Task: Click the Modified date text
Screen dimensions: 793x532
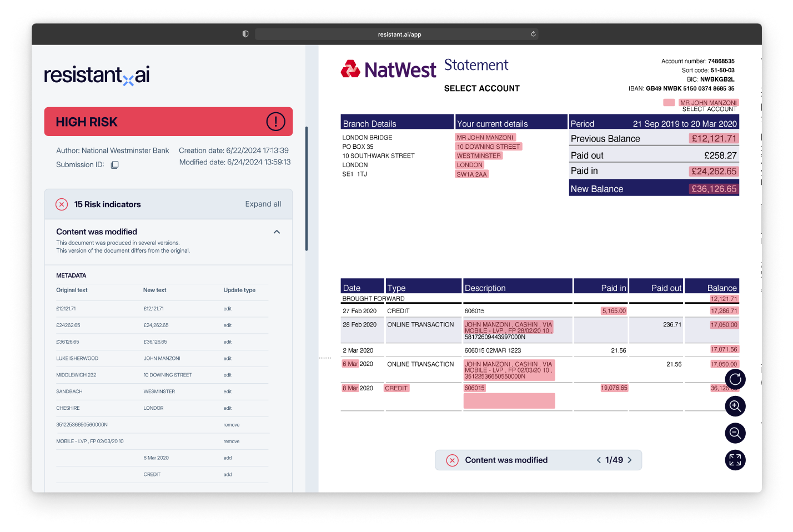Action: pyautogui.click(x=235, y=162)
